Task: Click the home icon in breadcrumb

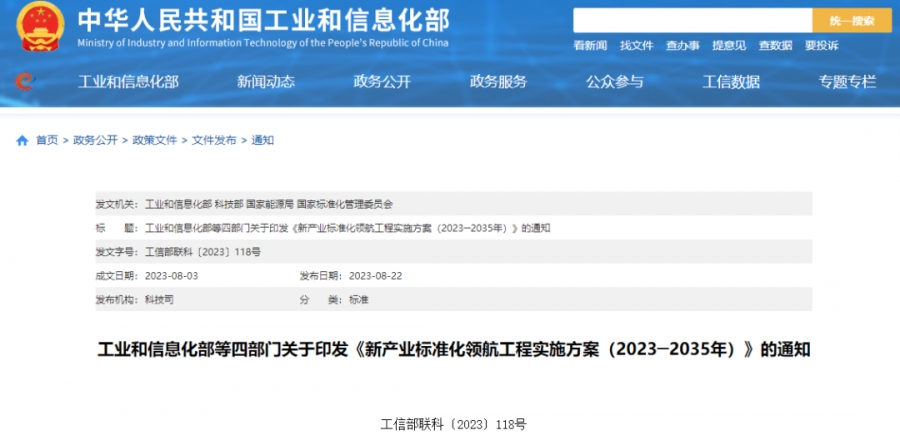Action: click(22, 141)
